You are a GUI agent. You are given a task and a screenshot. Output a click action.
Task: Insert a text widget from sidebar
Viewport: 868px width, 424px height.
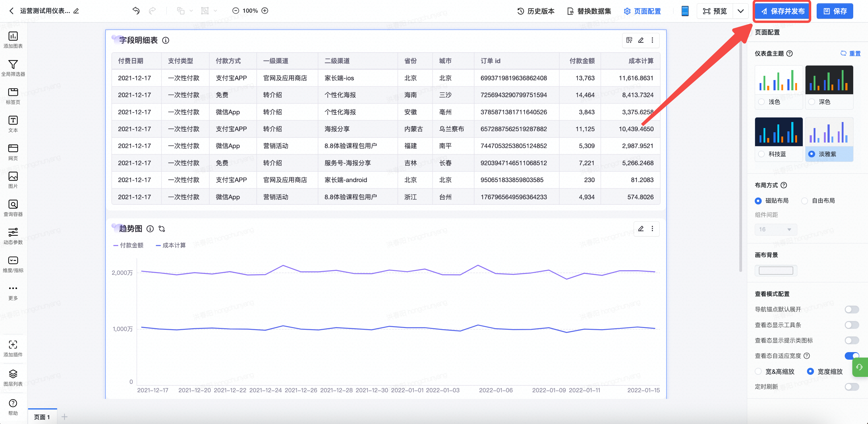(13, 124)
